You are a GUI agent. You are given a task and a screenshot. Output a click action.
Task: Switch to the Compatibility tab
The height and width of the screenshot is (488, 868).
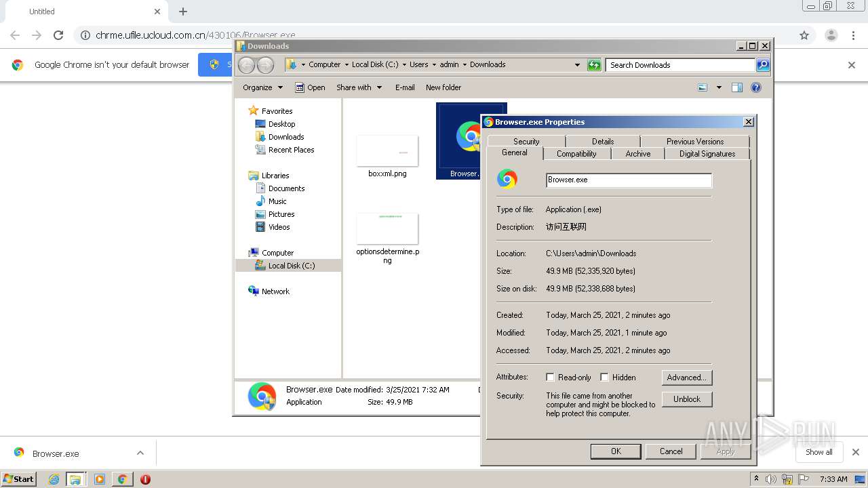point(576,154)
